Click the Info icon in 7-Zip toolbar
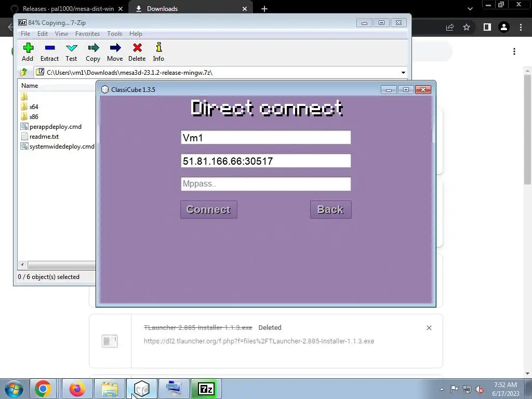Viewport: 532px width, 399px height. [158, 52]
